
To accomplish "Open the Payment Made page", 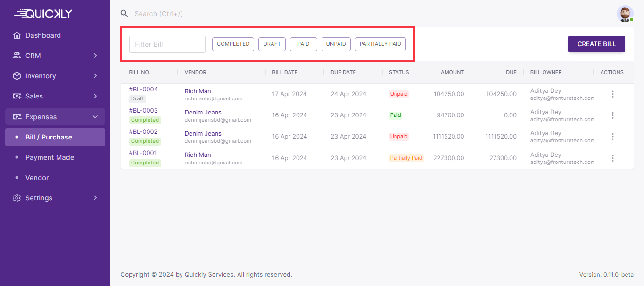I will [50, 157].
